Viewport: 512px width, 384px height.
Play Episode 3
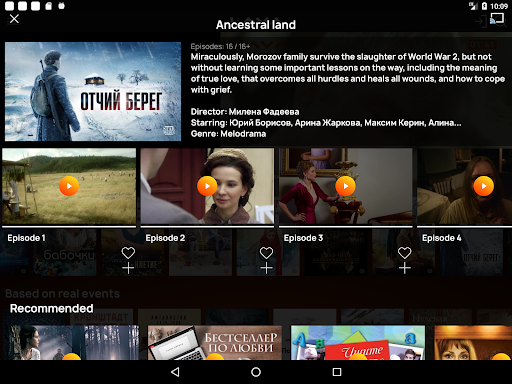pyautogui.click(x=345, y=186)
